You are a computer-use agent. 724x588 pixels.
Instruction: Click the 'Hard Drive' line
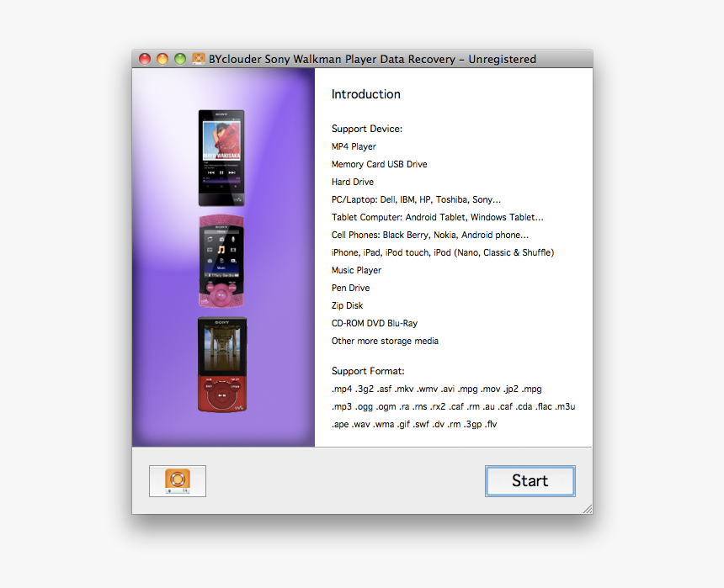click(x=352, y=182)
